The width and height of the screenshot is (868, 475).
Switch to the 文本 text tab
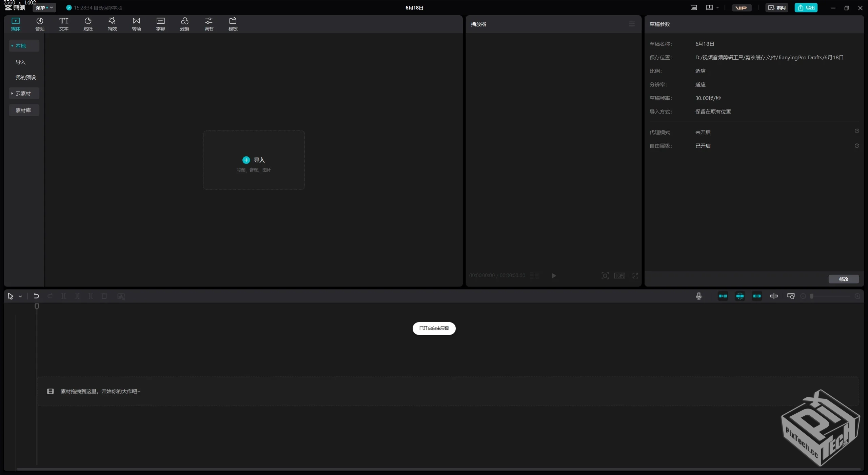coord(64,24)
